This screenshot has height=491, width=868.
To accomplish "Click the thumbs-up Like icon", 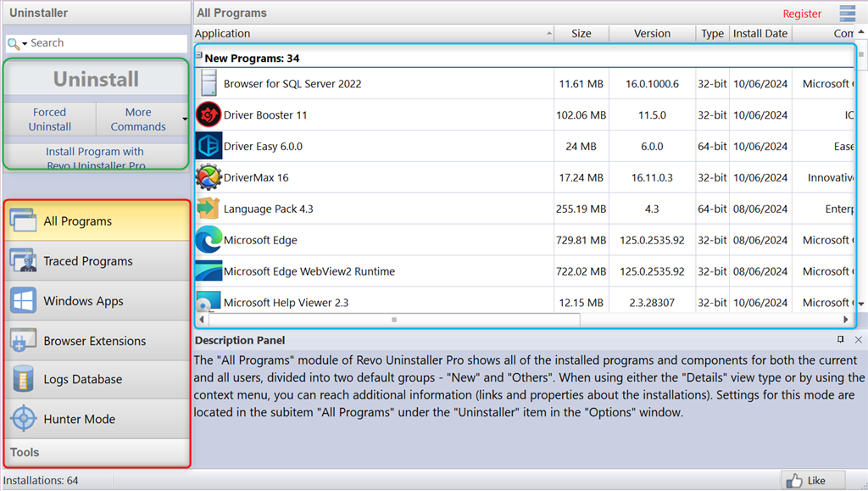I will (x=794, y=481).
